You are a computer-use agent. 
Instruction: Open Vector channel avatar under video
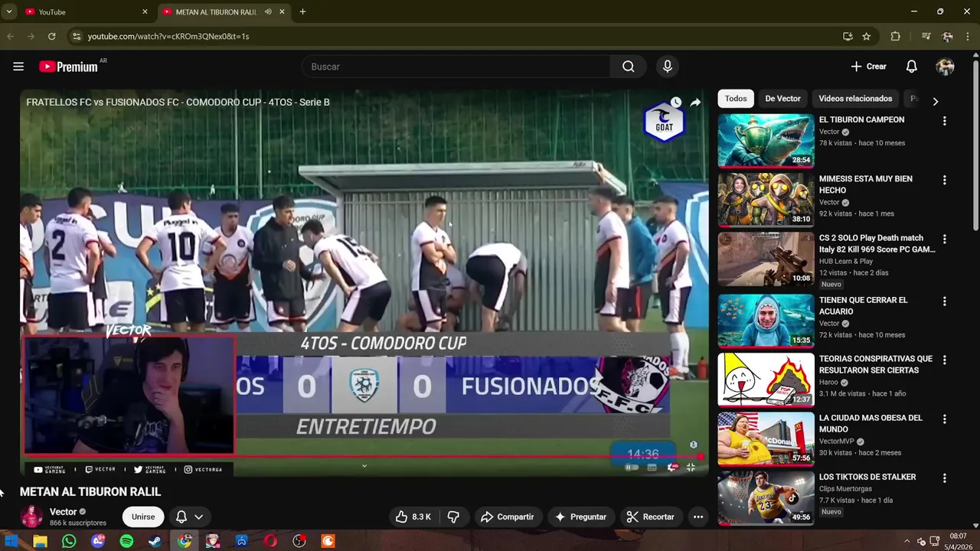pyautogui.click(x=31, y=517)
